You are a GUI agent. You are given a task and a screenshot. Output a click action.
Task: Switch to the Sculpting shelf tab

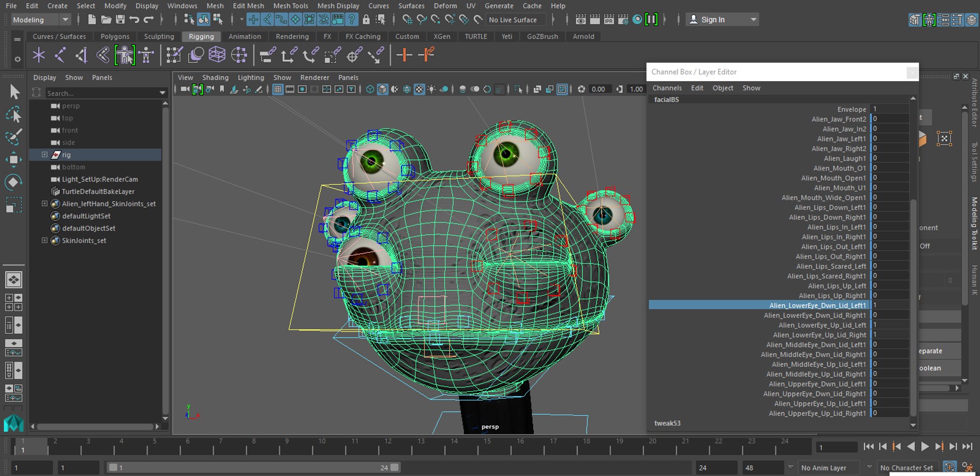(x=159, y=36)
